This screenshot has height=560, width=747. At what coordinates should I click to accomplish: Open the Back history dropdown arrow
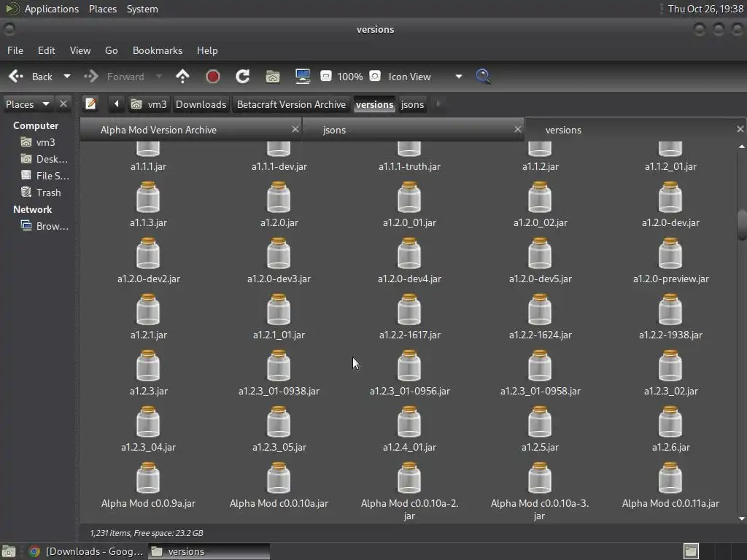pos(67,76)
